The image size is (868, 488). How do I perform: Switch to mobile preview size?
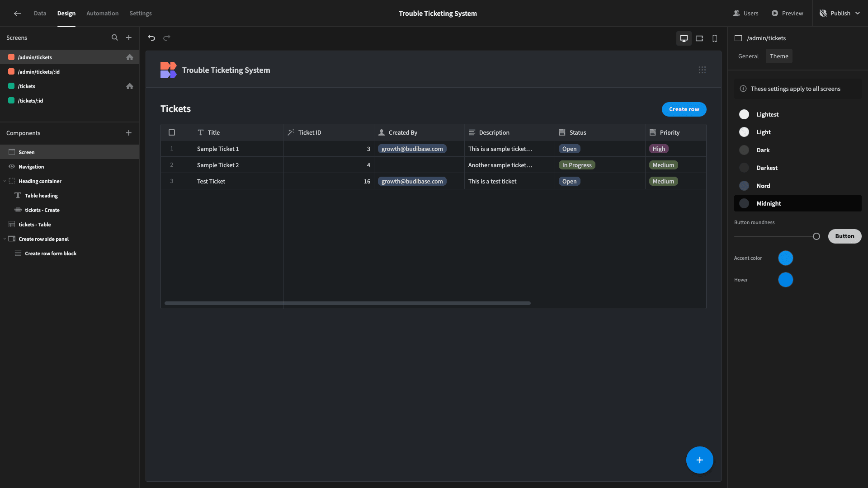click(x=715, y=38)
